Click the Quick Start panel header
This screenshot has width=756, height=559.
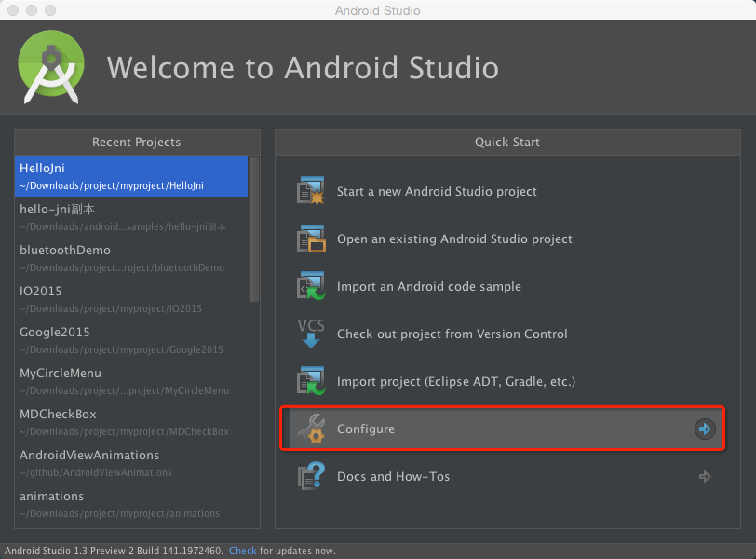[507, 142]
